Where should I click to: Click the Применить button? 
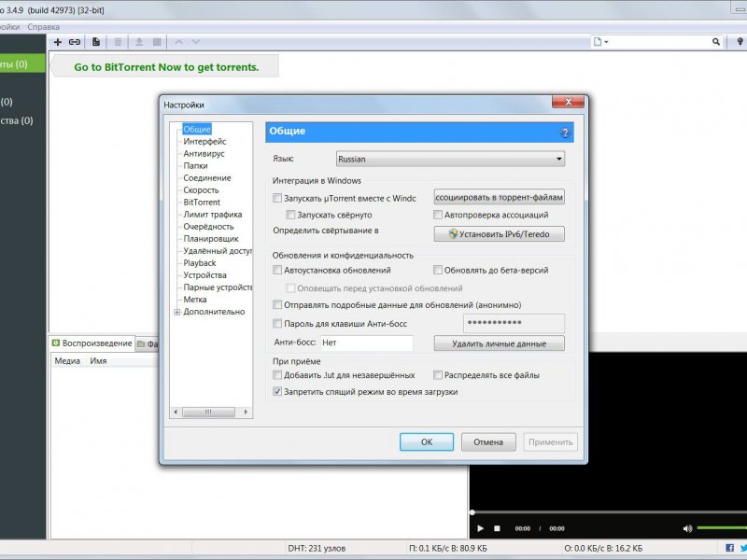[x=550, y=441]
